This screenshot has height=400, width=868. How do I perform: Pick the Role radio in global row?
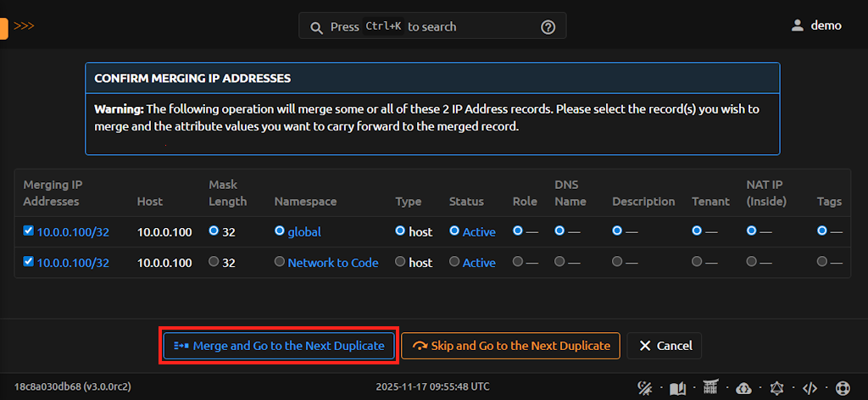coord(518,231)
